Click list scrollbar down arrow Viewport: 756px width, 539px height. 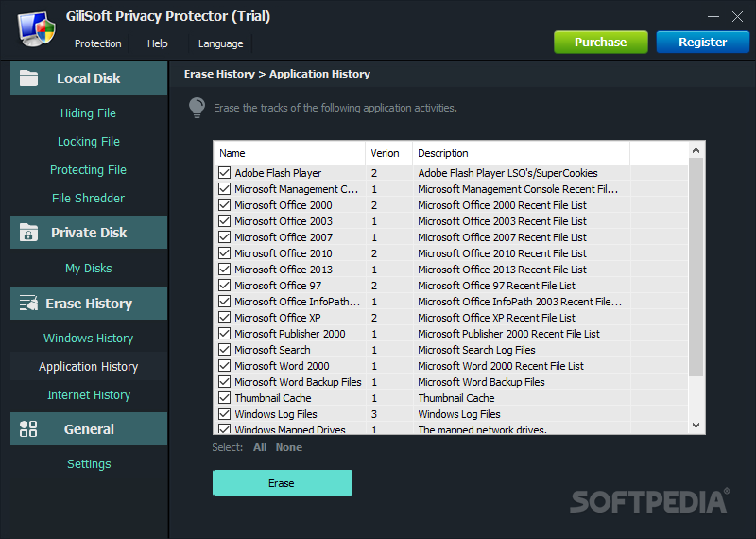coord(696,426)
